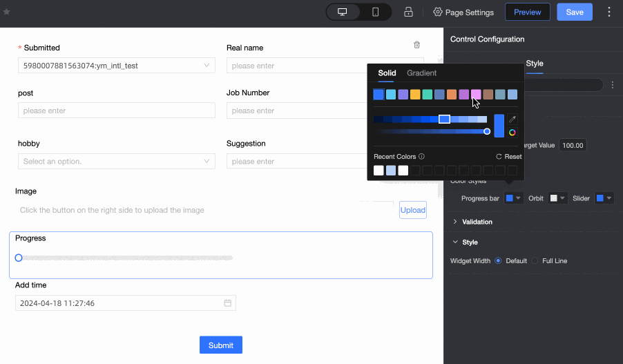This screenshot has width=623, height=364.
Task: Click the opacity slider handle
Action: point(487,131)
